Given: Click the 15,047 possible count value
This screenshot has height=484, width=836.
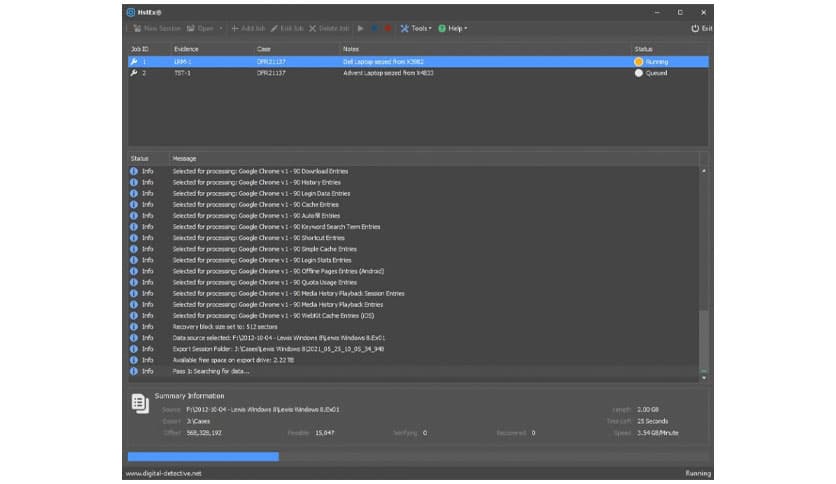Looking at the screenshot, I should (325, 433).
